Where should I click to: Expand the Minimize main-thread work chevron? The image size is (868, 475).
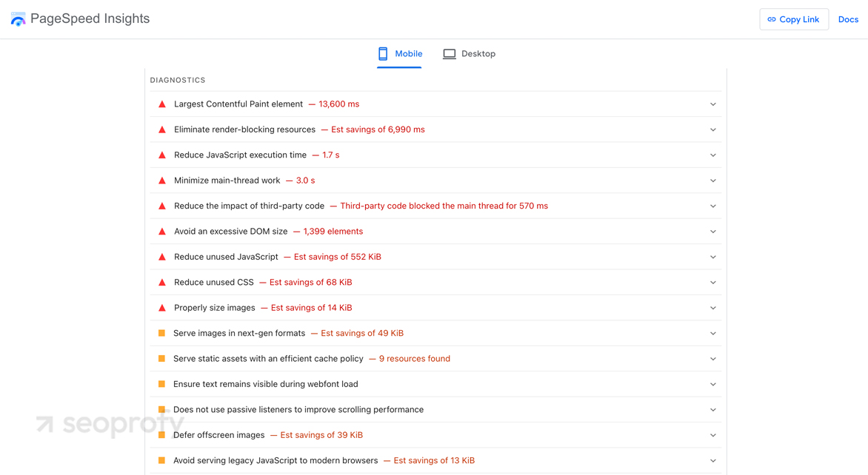pos(713,181)
